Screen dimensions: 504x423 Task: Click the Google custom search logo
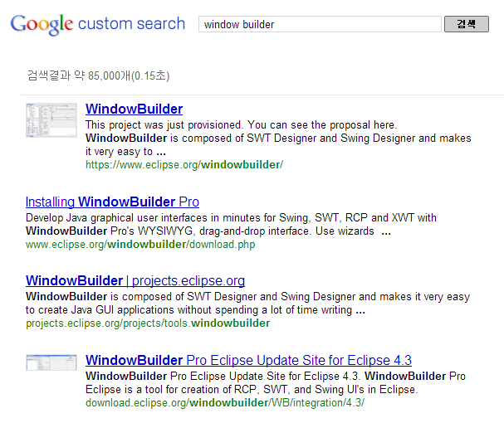(97, 24)
